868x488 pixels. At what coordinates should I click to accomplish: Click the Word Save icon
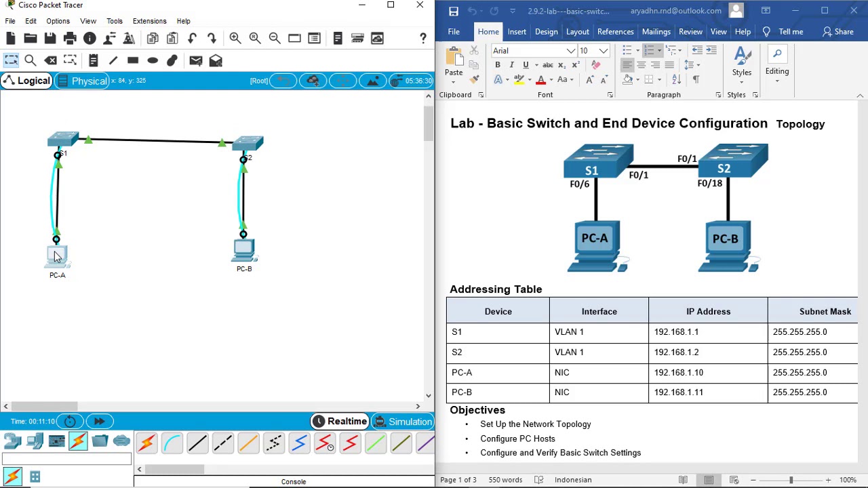pyautogui.click(x=454, y=11)
